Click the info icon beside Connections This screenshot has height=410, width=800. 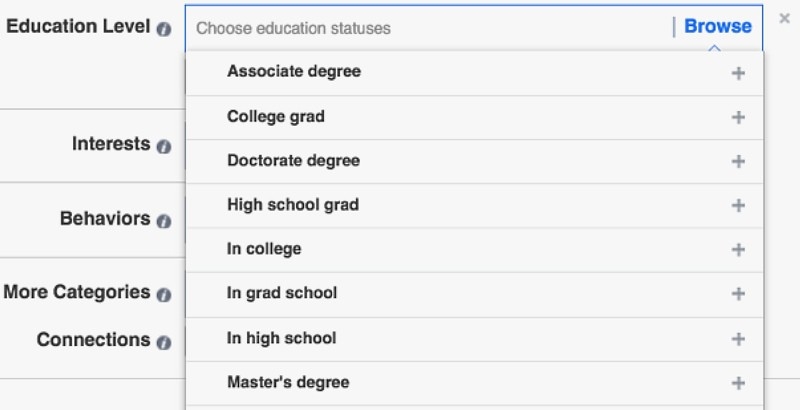pos(164,342)
